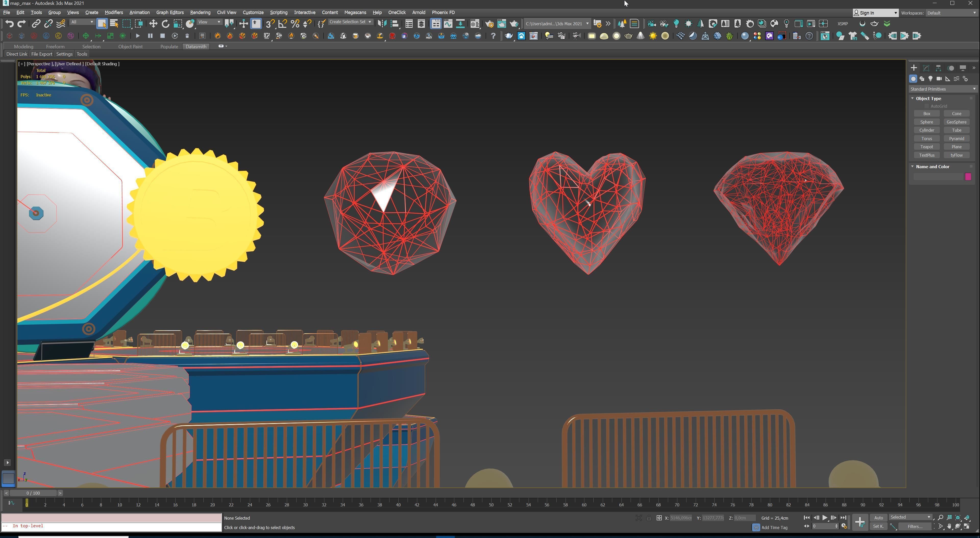Open the Phoenix FD menu
Image resolution: width=980 pixels, height=538 pixels.
click(443, 13)
